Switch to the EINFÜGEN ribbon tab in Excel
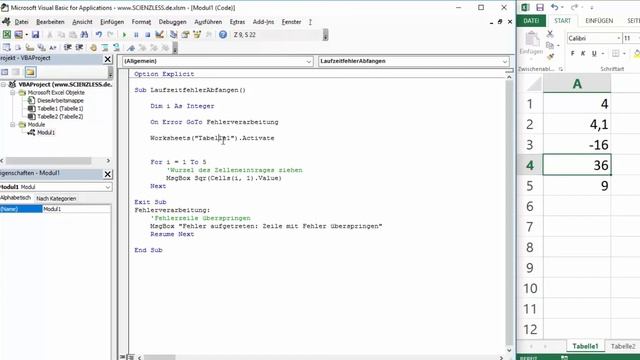The image size is (640, 360). tap(599, 21)
